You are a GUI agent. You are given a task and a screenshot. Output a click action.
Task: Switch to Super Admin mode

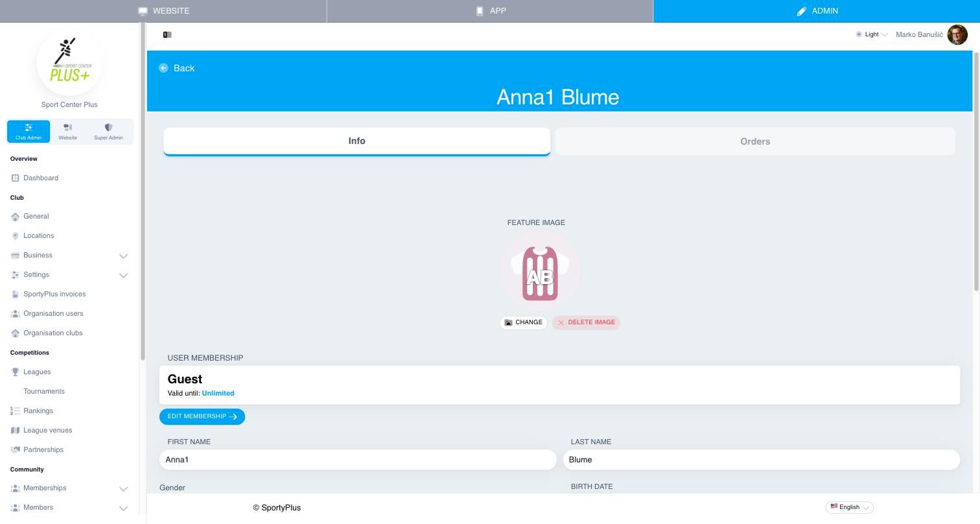(108, 131)
